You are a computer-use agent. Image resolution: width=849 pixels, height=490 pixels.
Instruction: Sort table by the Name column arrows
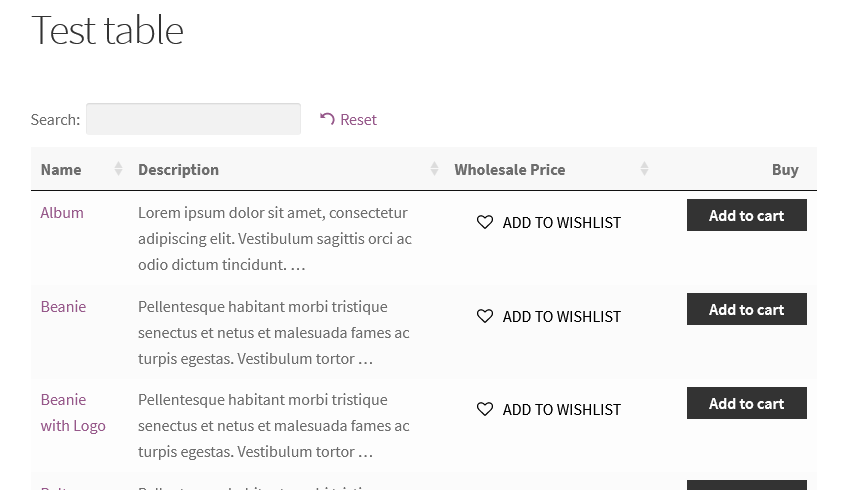click(x=118, y=169)
